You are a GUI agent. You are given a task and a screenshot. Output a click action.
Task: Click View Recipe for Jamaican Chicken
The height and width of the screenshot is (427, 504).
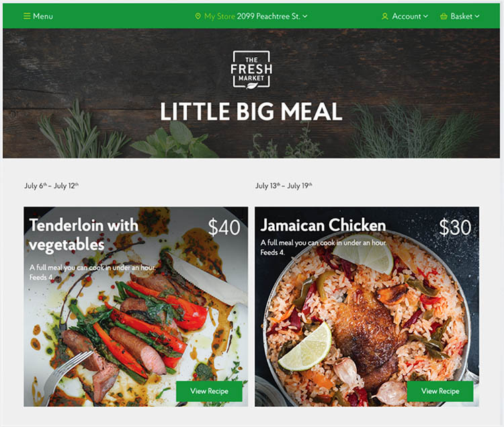coord(440,391)
